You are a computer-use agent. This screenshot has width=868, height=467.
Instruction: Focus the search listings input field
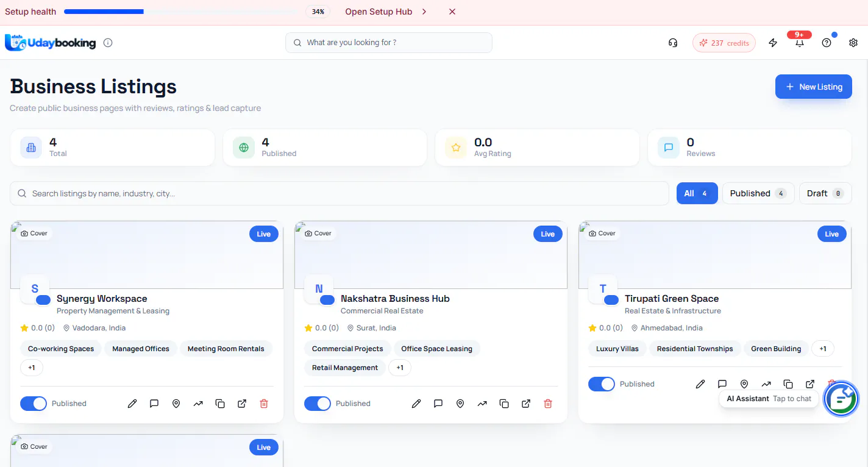click(x=340, y=193)
